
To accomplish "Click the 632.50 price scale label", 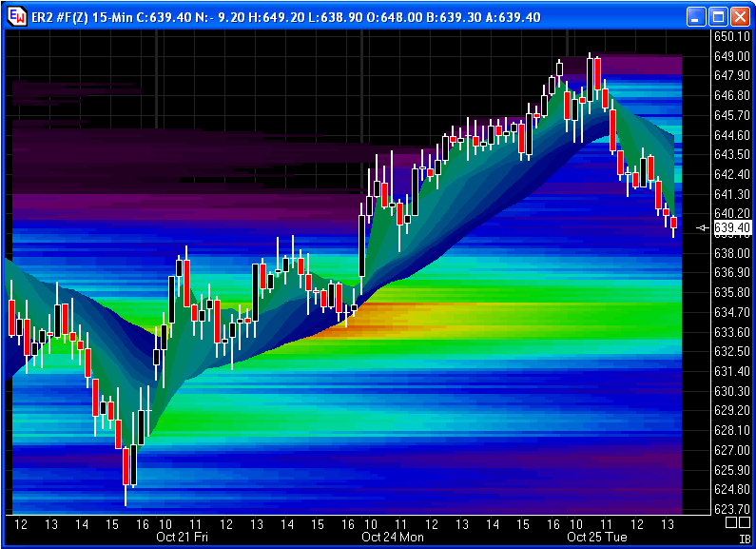I will [732, 351].
